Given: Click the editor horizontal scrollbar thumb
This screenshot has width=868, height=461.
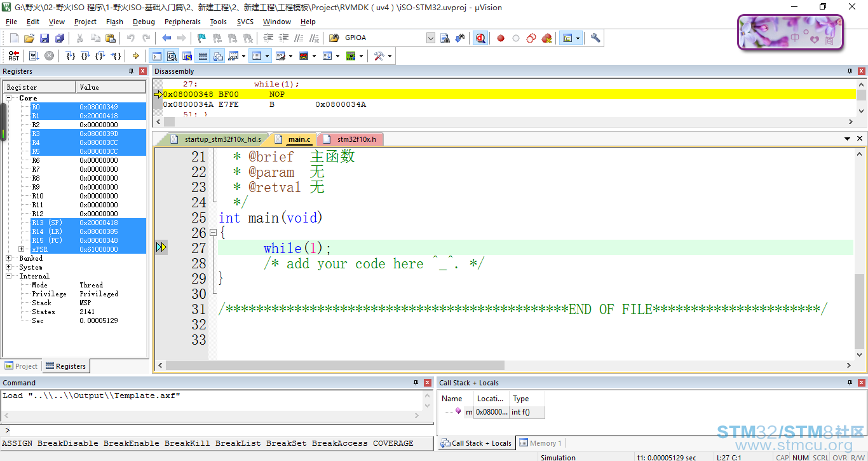Looking at the screenshot, I should [x=335, y=366].
